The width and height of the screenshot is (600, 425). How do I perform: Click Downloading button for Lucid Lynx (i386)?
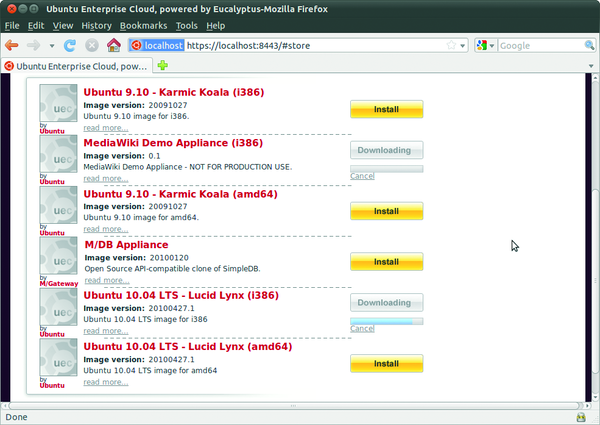(x=386, y=303)
